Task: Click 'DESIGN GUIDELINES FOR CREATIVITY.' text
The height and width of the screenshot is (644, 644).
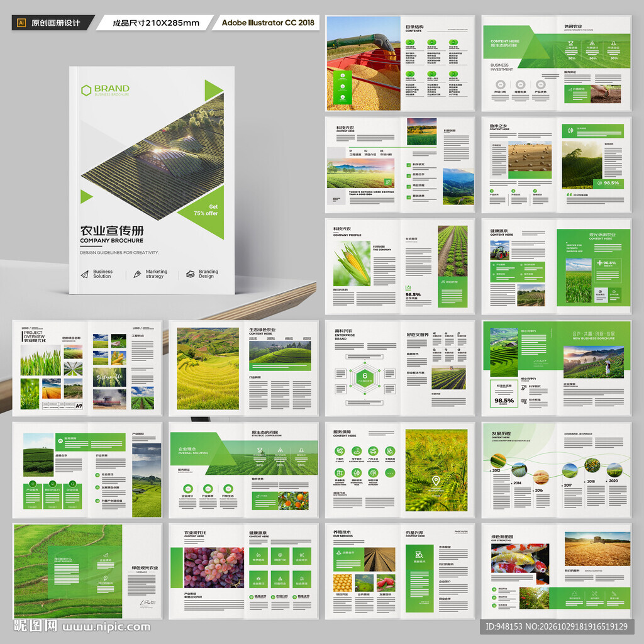Action: click(119, 253)
